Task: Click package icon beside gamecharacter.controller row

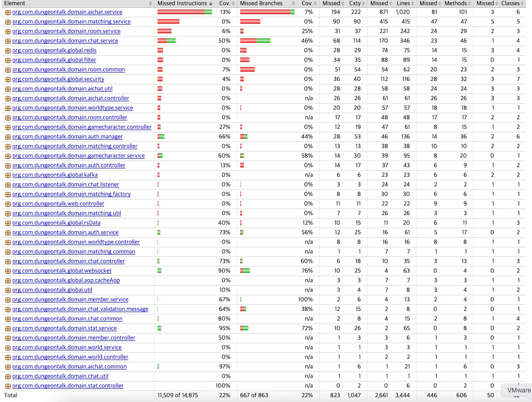Action: [8, 127]
